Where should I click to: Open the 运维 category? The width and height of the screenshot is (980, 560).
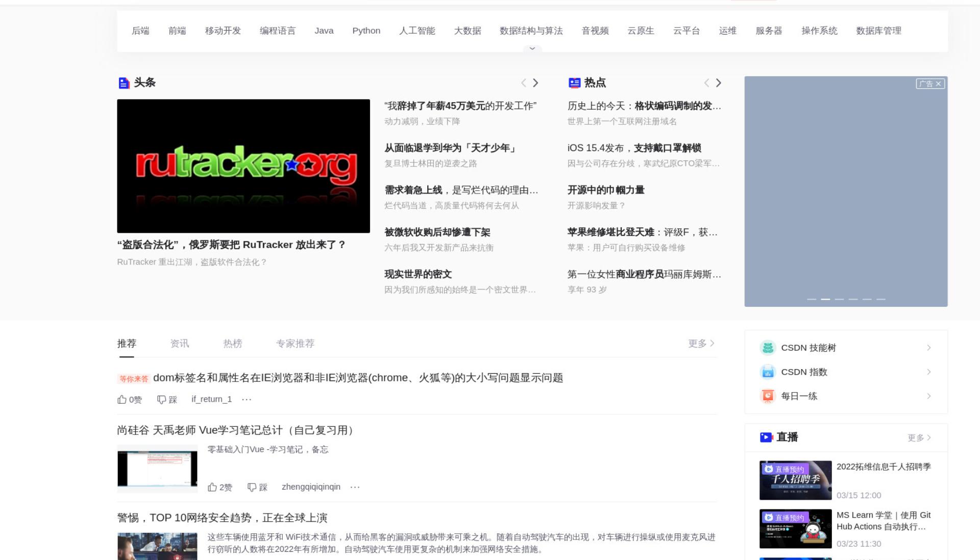coord(728,31)
